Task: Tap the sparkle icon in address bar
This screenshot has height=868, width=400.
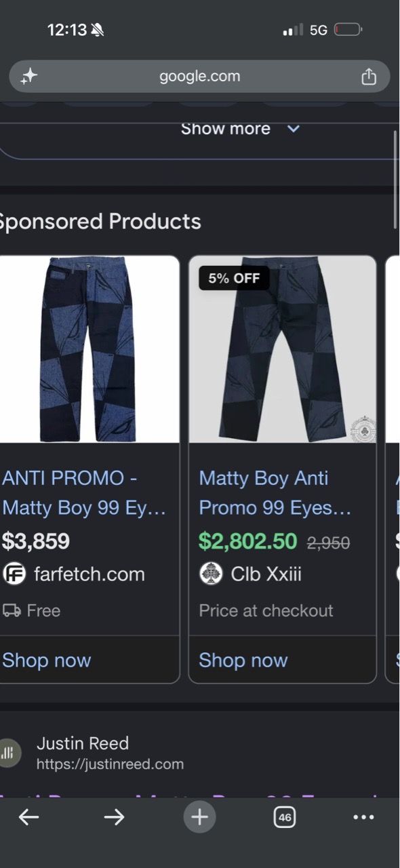Action: click(28, 77)
